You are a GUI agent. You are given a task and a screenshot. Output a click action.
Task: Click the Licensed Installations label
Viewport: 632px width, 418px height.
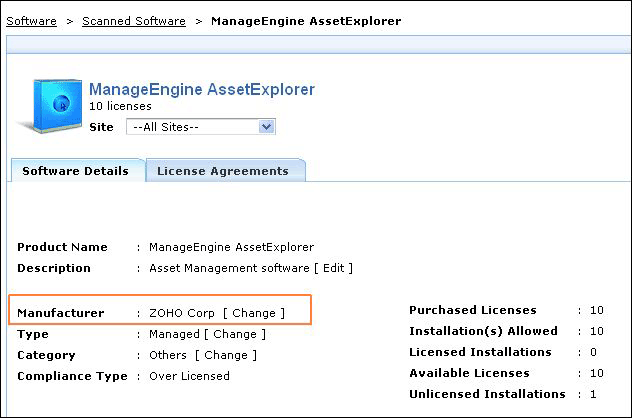coord(481,352)
